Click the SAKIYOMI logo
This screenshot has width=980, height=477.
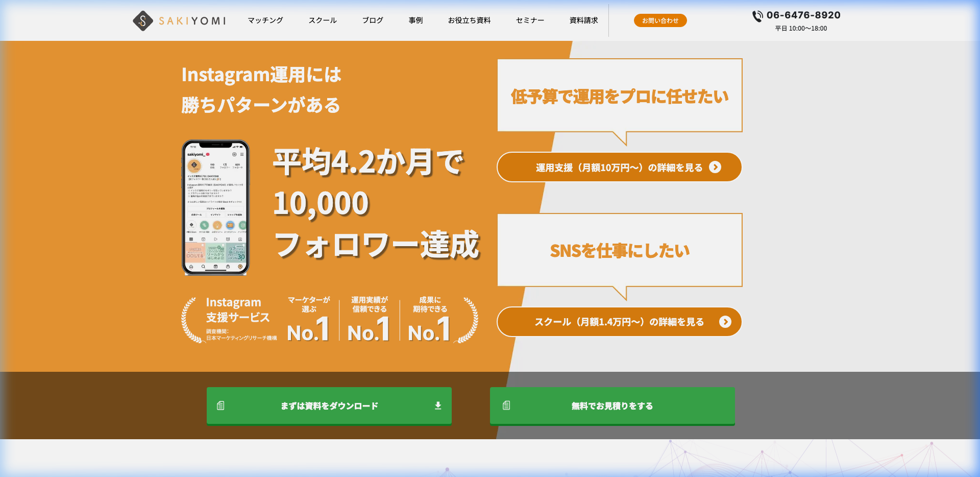click(x=179, y=21)
